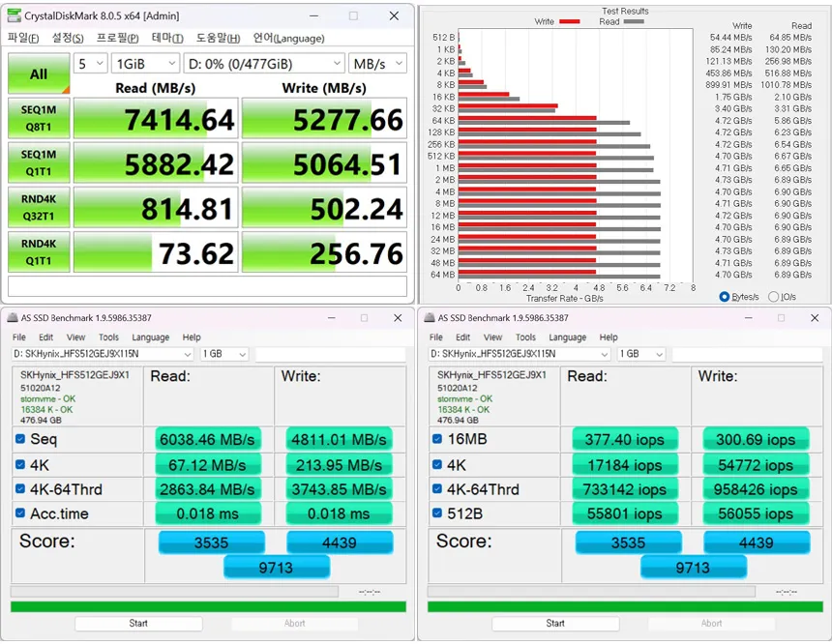
Task: Disable the 512B test checkbox
Action: coord(438,514)
